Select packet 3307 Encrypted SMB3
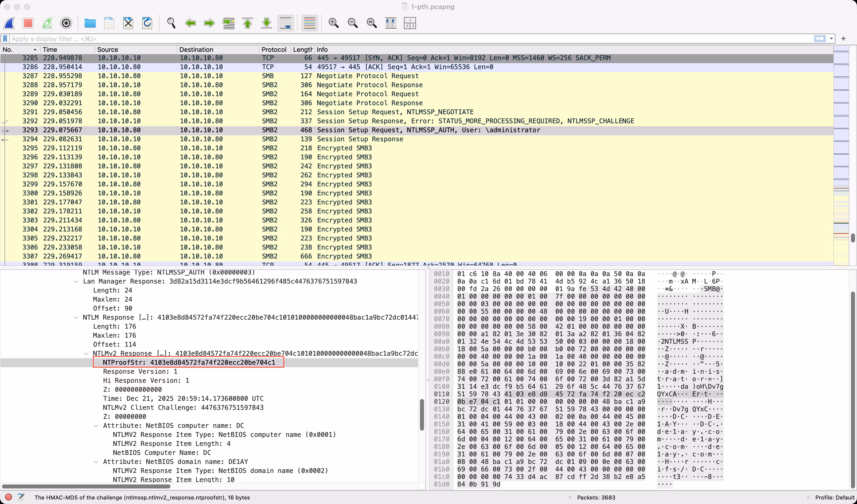Viewport: 857px width, 504px height. (416, 256)
